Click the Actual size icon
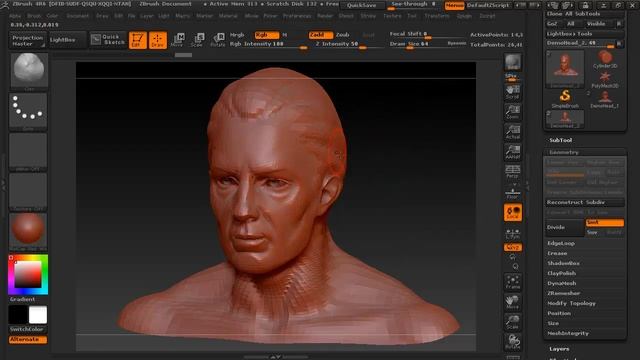640x360 pixels. click(x=512, y=132)
